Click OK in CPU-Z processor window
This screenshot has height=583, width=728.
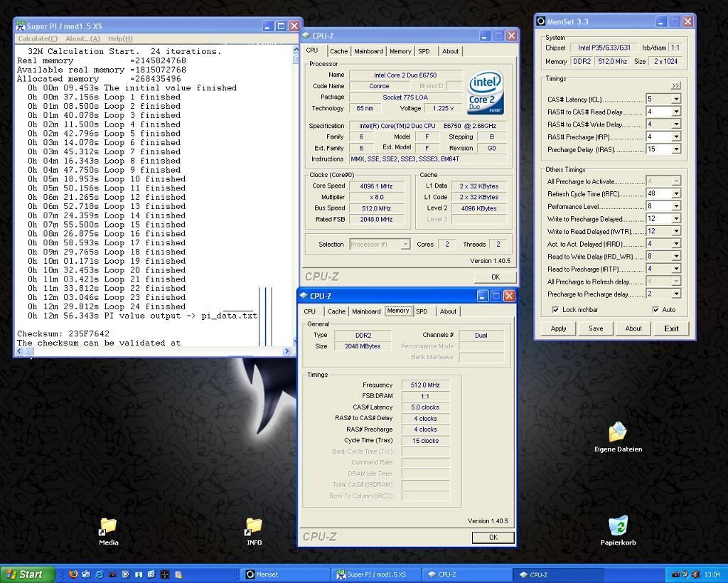click(496, 277)
